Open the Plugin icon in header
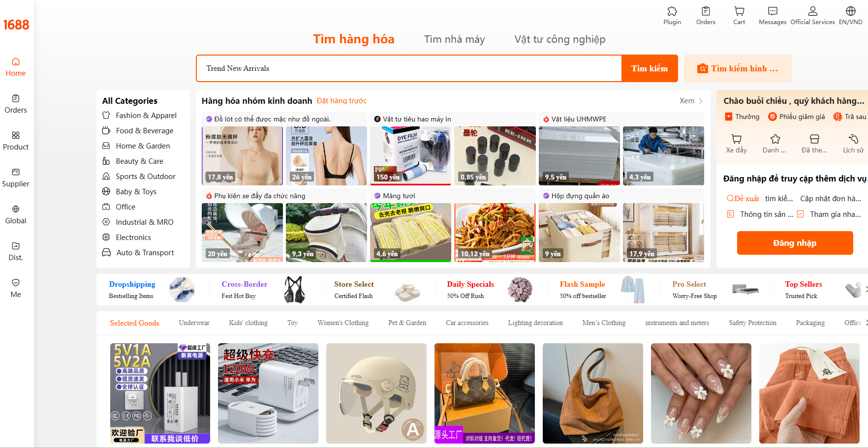Viewport: 868px width, 448px height. 672,11
